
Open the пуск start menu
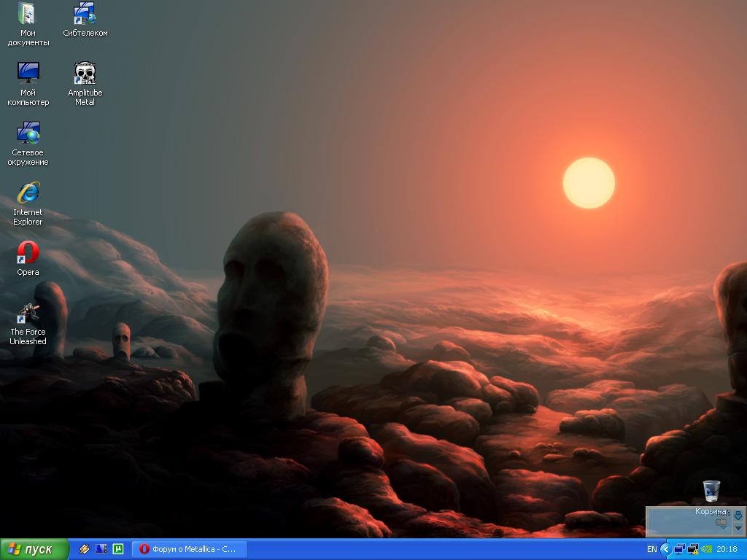point(34,549)
